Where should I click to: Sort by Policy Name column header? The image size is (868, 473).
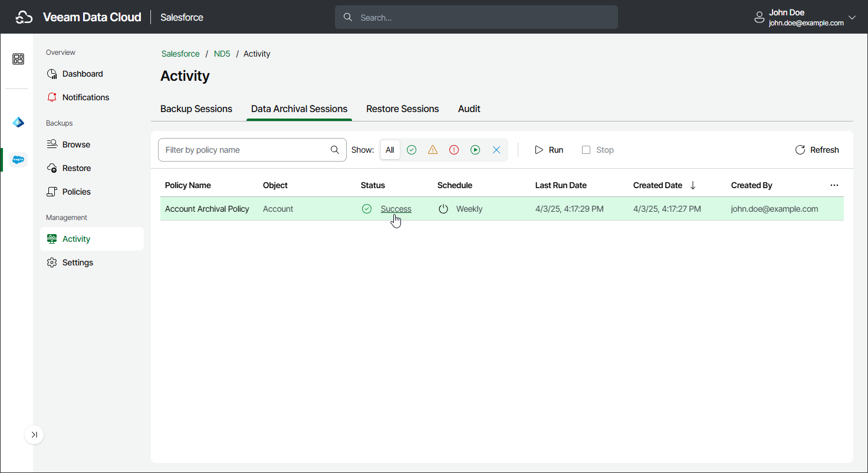(188, 185)
